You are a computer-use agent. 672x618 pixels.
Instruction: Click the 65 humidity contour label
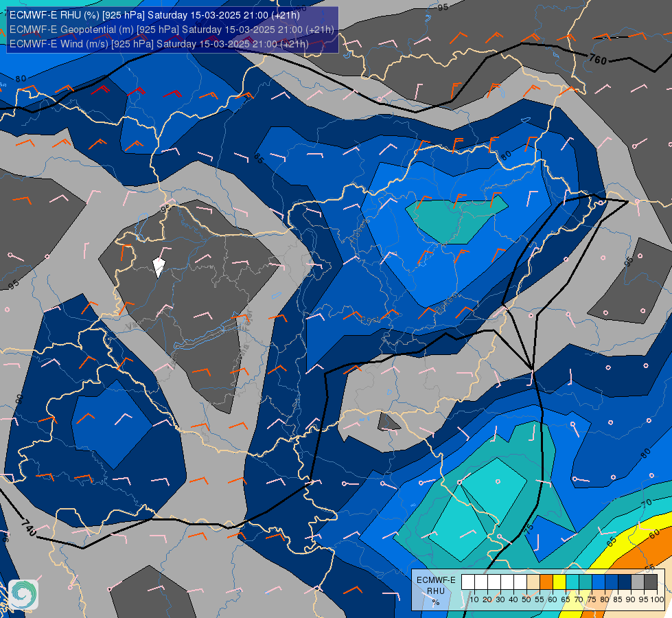[612, 541]
